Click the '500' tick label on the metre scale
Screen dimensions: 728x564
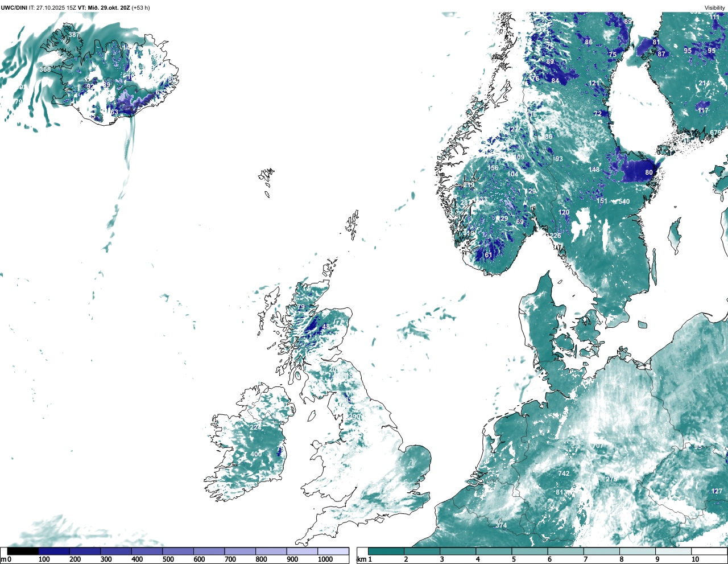[x=168, y=559]
